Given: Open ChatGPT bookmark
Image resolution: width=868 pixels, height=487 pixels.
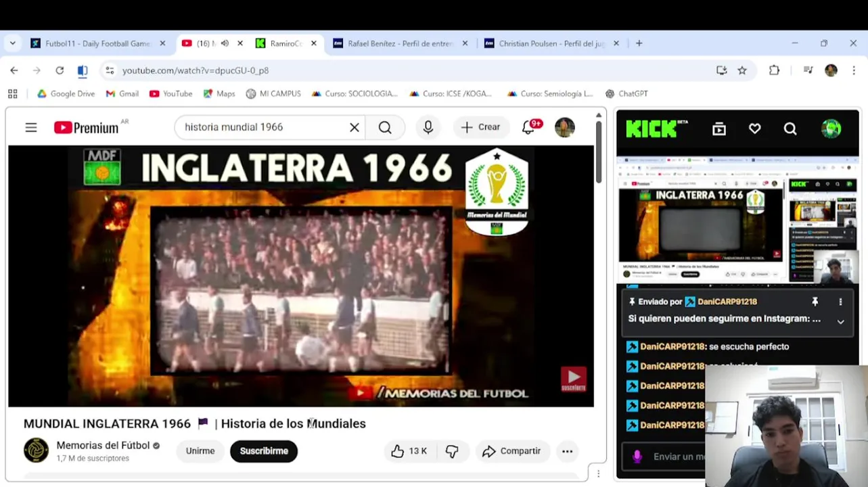Looking at the screenshot, I should tap(626, 94).
